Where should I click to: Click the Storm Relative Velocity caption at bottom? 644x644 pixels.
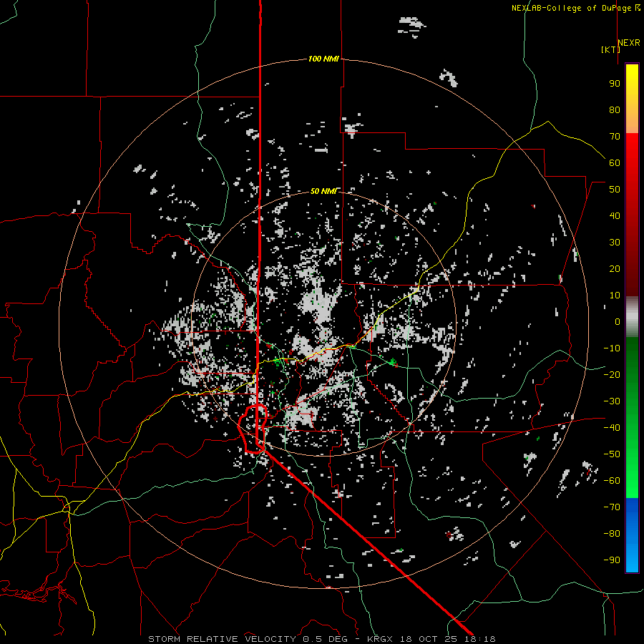tap(322, 639)
